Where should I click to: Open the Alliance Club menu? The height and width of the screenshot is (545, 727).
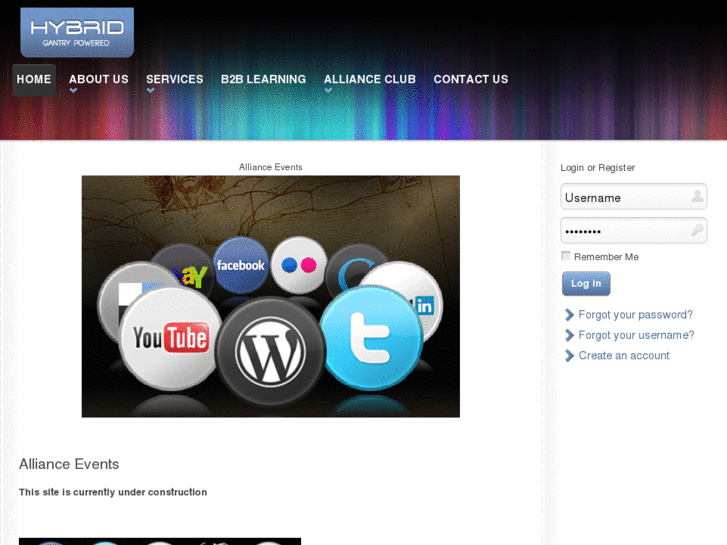point(370,79)
